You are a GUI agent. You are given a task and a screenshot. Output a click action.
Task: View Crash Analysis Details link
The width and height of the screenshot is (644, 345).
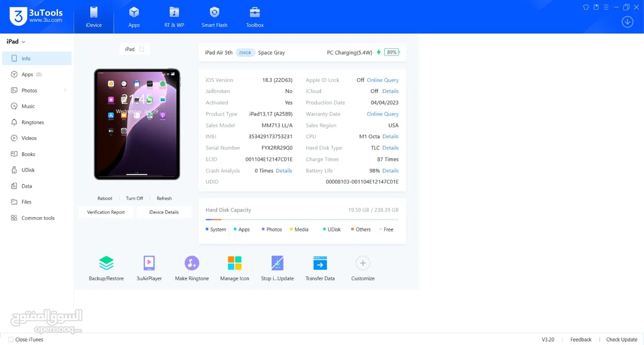[284, 171]
